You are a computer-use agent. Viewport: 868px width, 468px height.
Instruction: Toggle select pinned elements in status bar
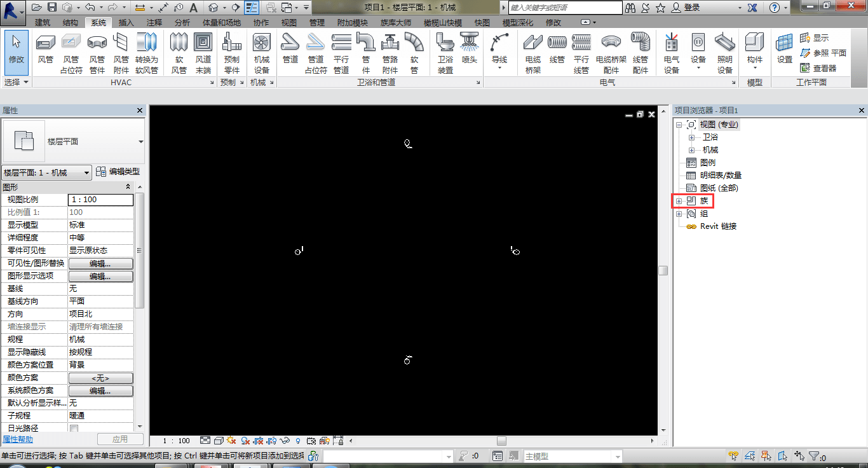766,456
